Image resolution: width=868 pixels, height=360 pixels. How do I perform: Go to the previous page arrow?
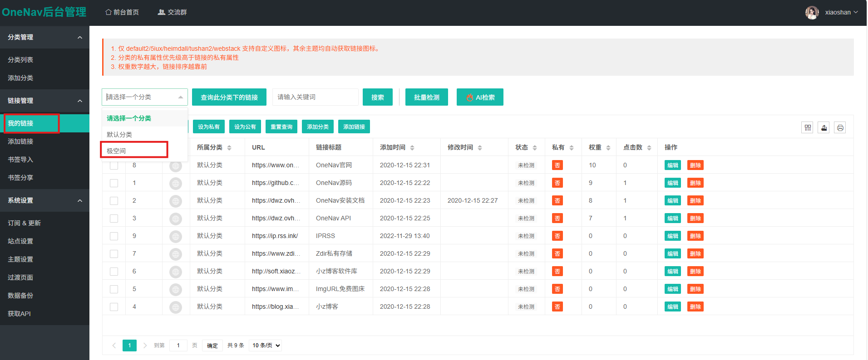tap(114, 345)
